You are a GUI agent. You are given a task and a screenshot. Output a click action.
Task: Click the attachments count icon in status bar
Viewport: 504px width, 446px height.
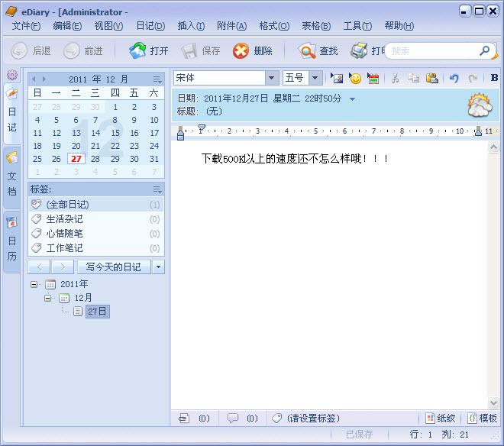184,419
